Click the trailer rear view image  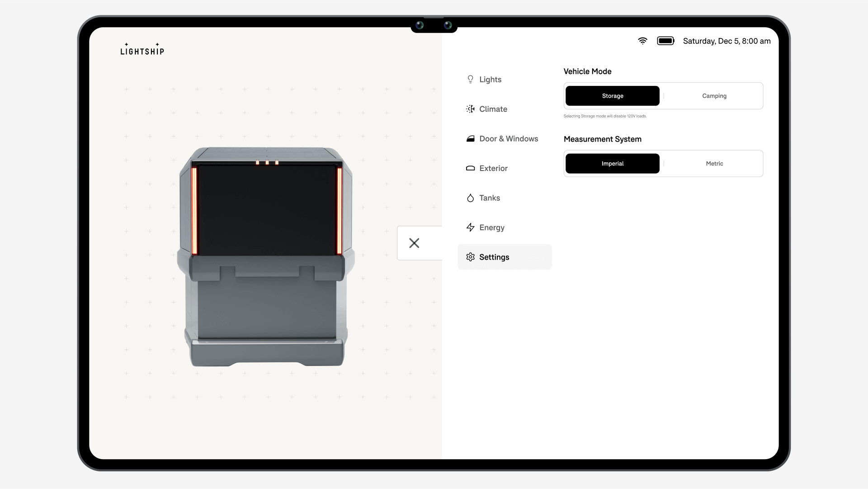266,256
